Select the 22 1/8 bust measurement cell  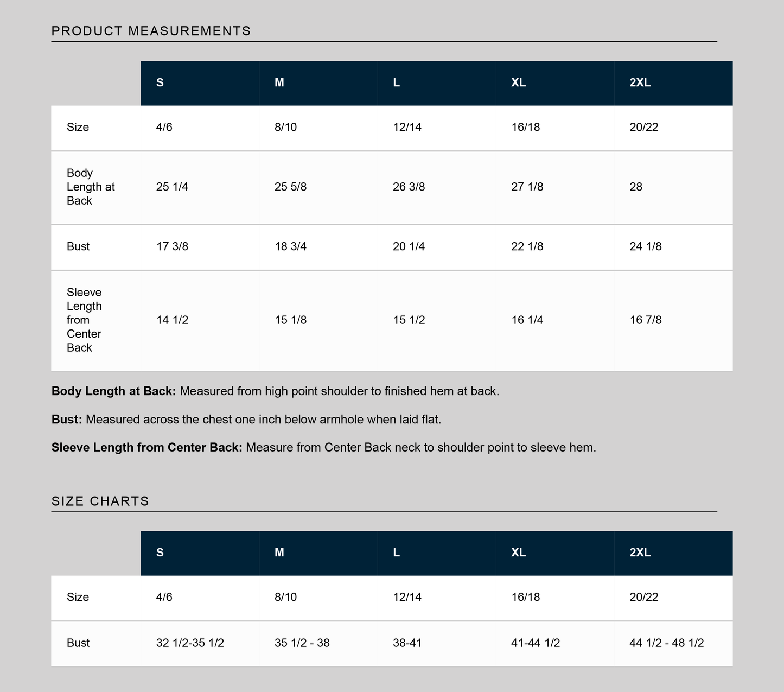click(x=527, y=246)
